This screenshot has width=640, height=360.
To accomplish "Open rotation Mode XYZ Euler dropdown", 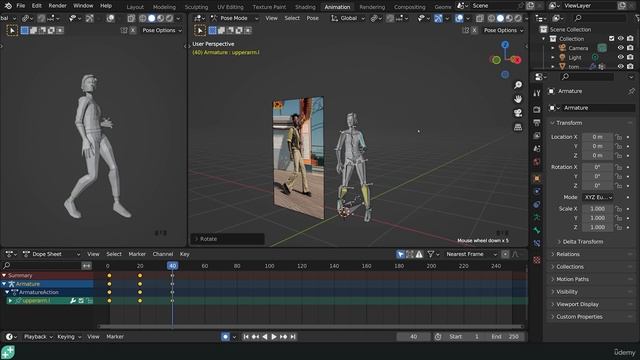I will [598, 197].
